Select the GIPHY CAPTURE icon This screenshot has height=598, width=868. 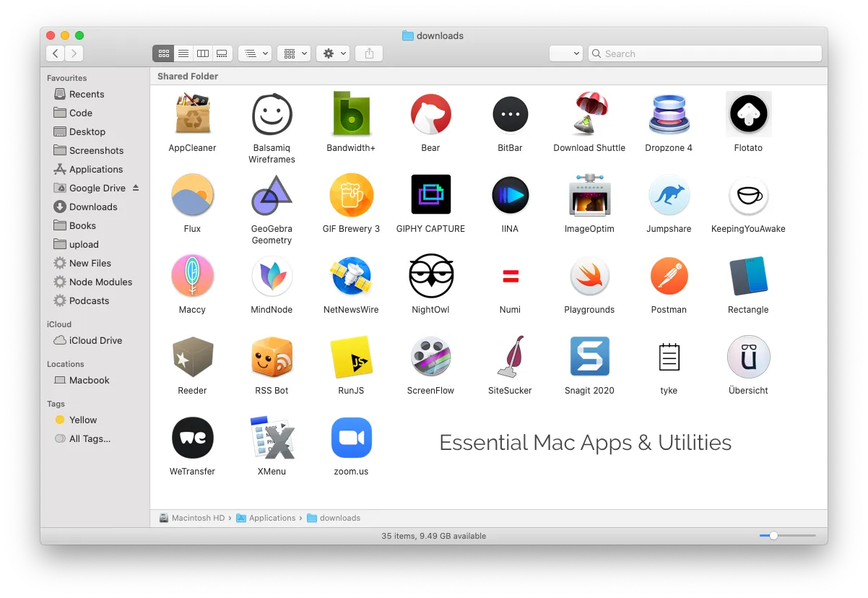pos(430,194)
